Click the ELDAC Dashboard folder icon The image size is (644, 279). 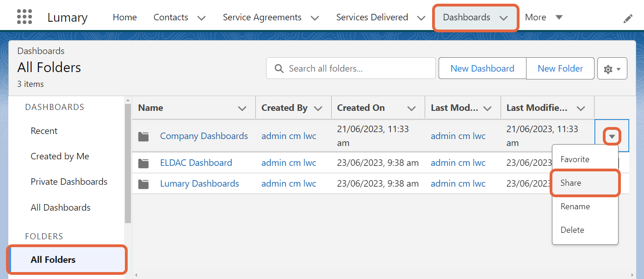pyautogui.click(x=143, y=163)
